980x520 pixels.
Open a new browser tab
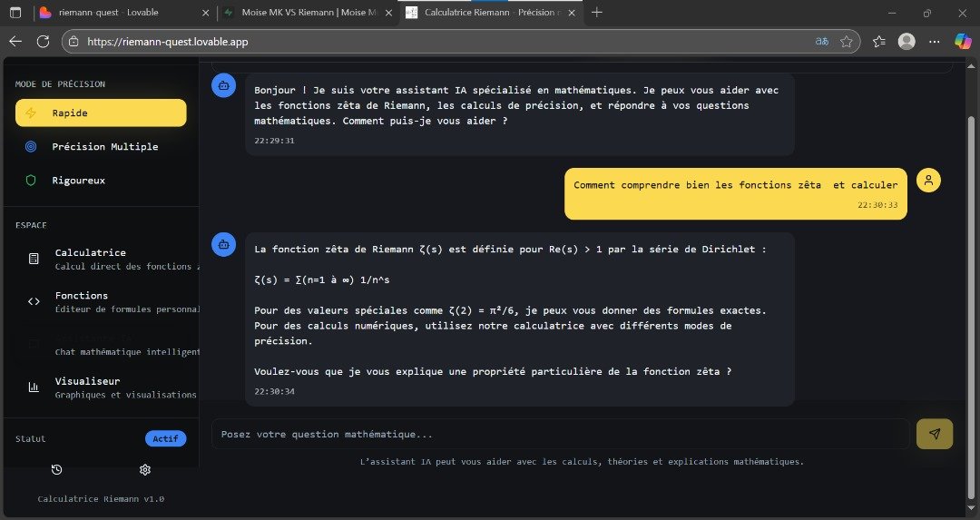(x=597, y=13)
